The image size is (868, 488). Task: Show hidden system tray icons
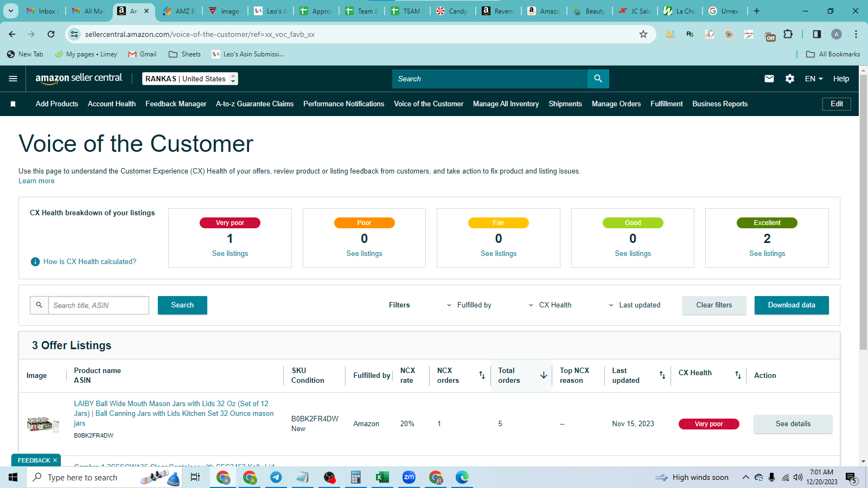click(x=746, y=478)
